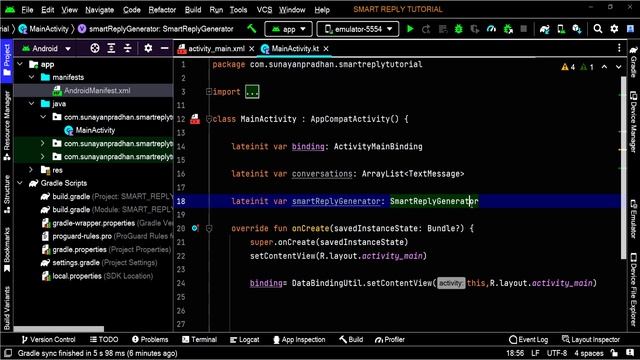
Task: Click the Project panel horizontal scrollbar
Action: pos(58,329)
